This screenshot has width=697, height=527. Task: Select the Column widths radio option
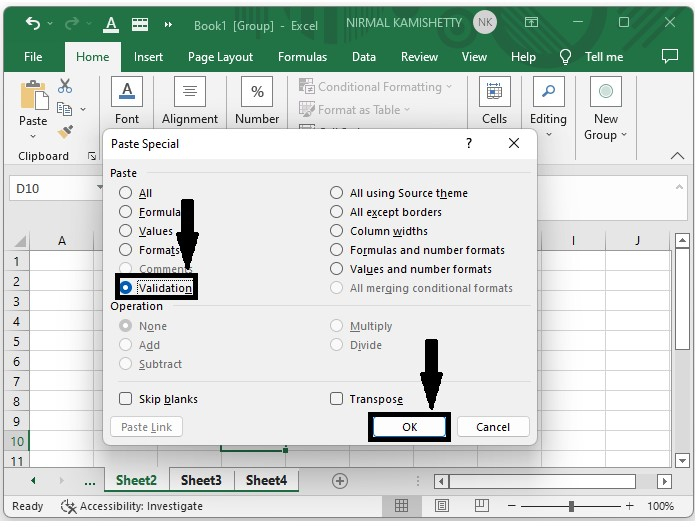336,231
